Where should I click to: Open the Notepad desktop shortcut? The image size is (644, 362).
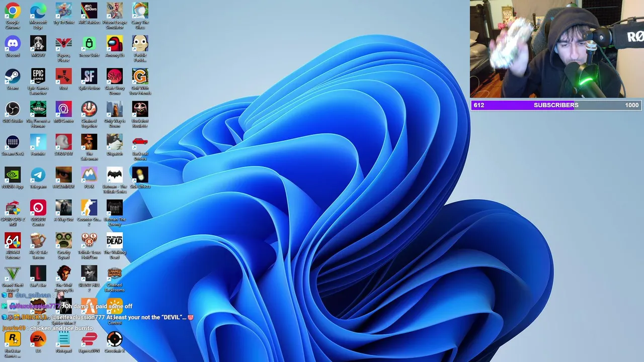click(x=63, y=343)
